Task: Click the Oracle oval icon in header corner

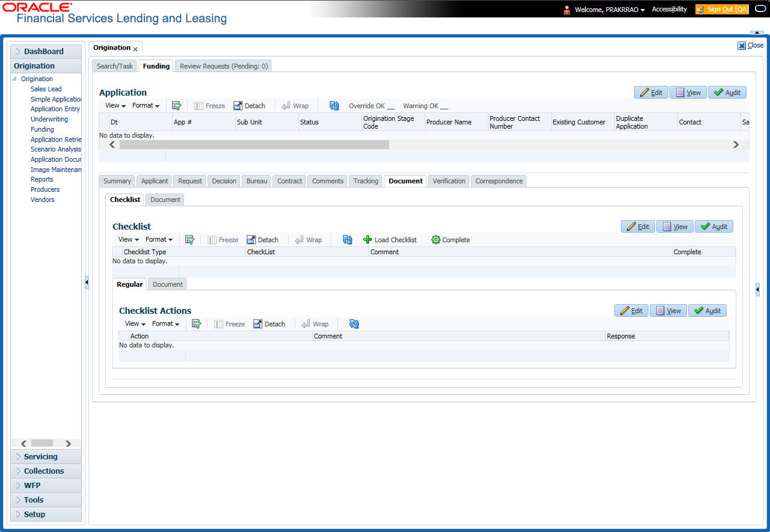Action: pos(760,9)
